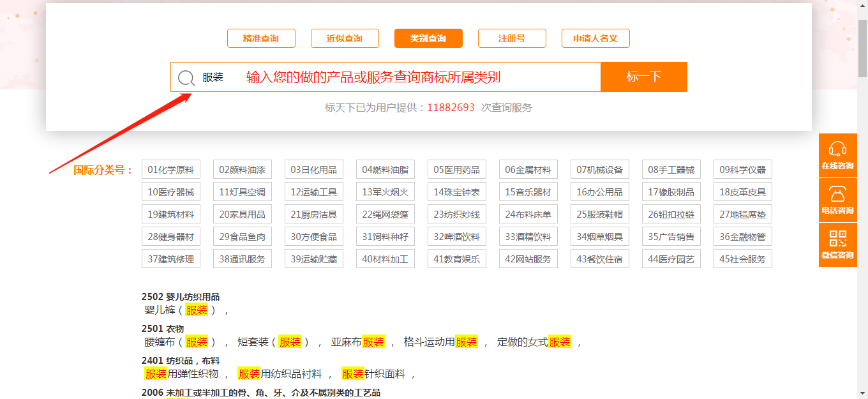This screenshot has height=399, width=868.
Task: Select the 注册号 query tab
Action: [512, 38]
